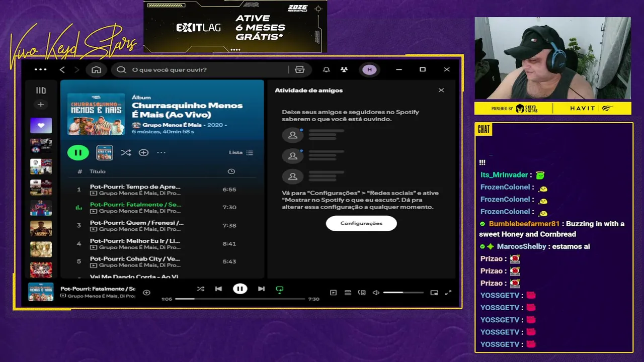Viewport: 644px width, 362px height.
Task: Close the 'Atividade de amigos' panel
Action: pos(441,90)
